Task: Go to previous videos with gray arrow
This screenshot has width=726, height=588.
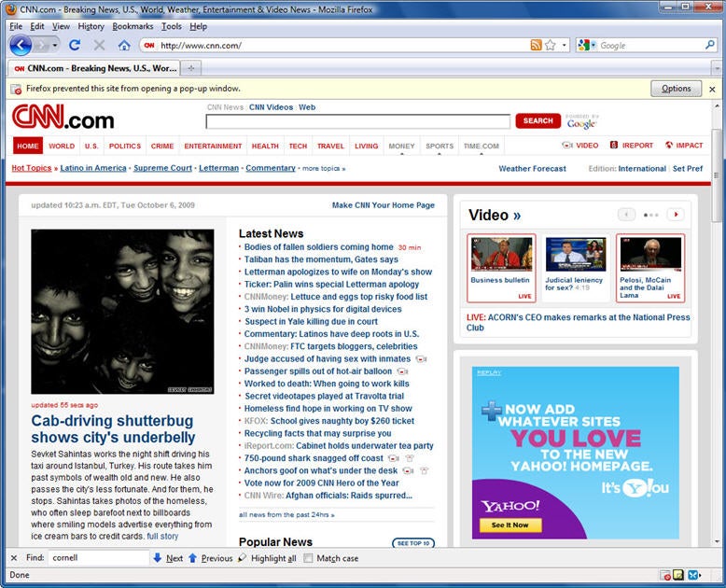Action: tap(626, 215)
